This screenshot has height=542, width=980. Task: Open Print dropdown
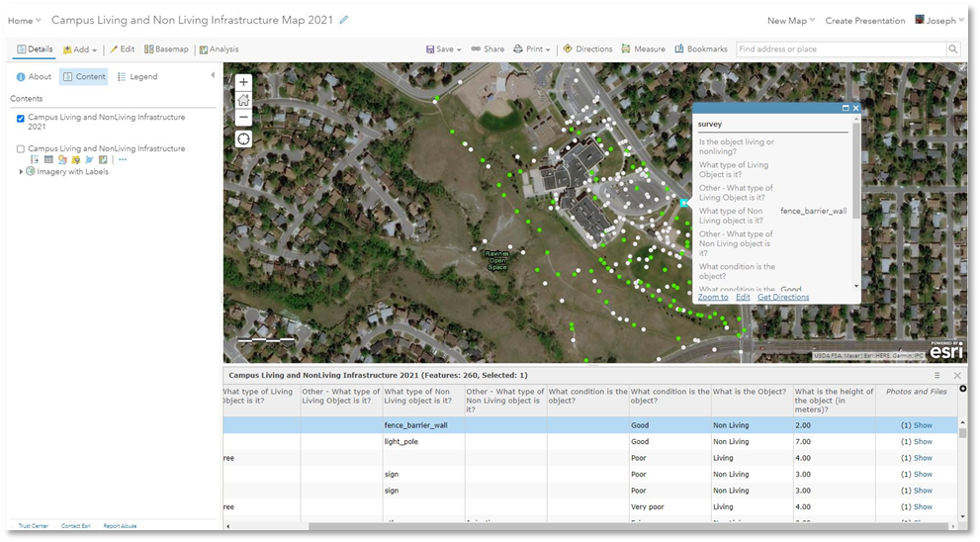coord(532,48)
